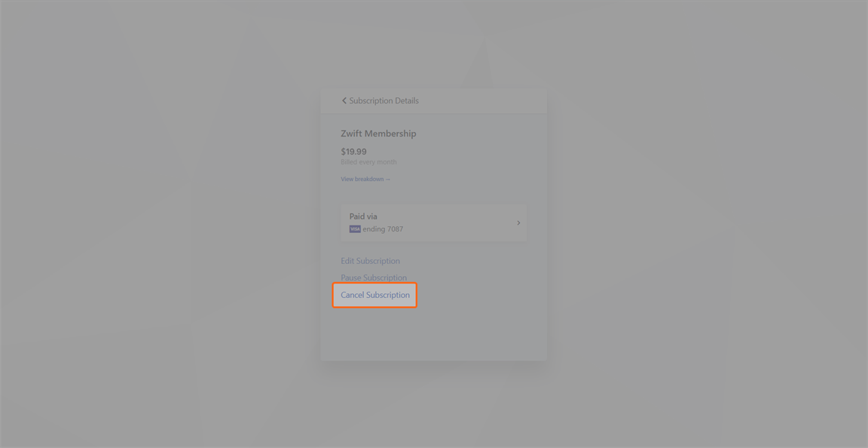Select the Pause Subscription link
This screenshot has height=448, width=868.
tap(374, 278)
